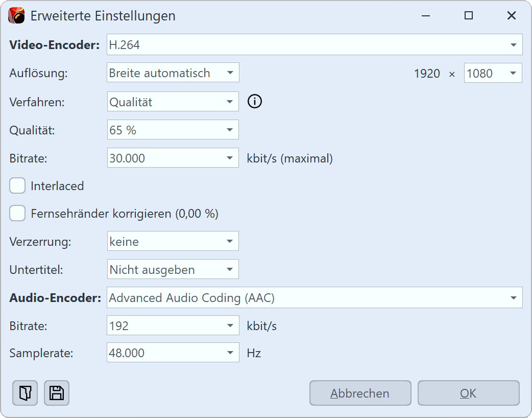Open the Verzerrung keine dropdown

click(173, 241)
